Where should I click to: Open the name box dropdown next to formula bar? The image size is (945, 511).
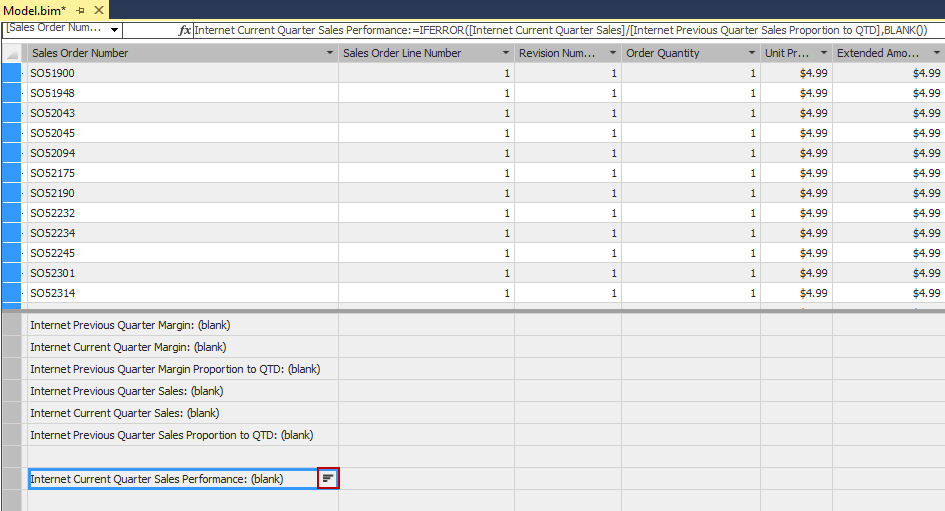click(x=114, y=30)
